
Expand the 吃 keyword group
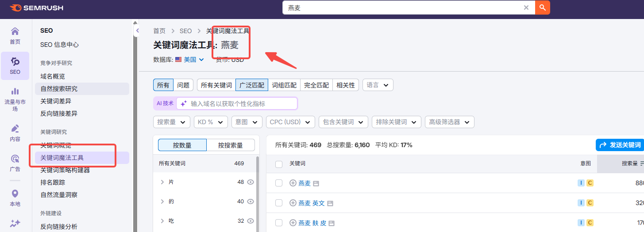162,221
